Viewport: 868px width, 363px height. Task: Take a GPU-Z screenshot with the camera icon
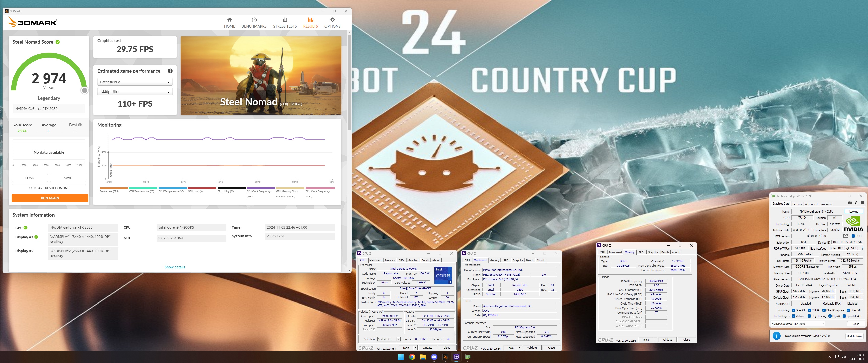pyautogui.click(x=850, y=203)
